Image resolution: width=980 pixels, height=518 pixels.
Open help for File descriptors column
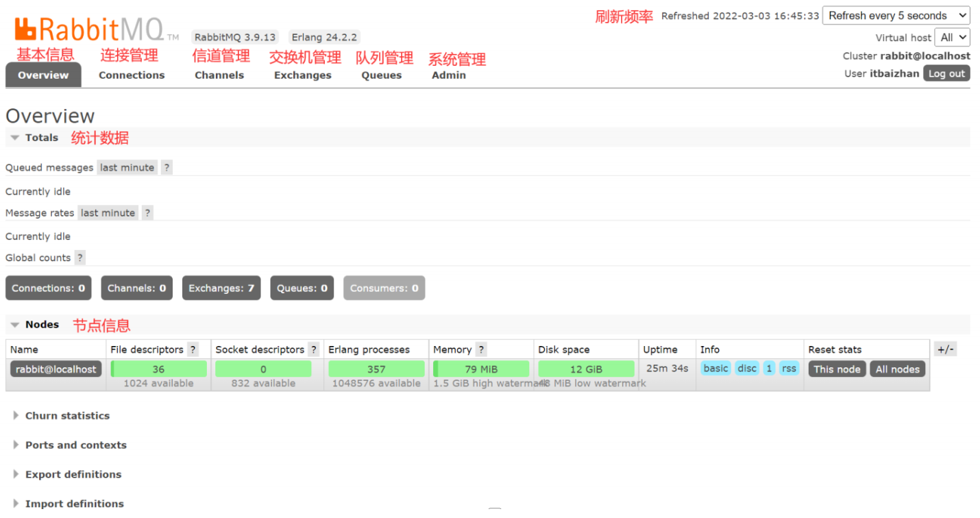coord(193,349)
